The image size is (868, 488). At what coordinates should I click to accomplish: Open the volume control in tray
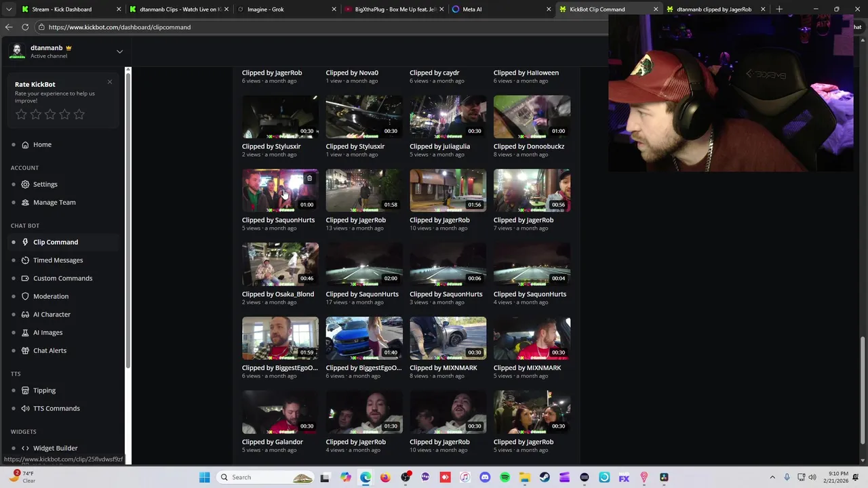(812, 477)
